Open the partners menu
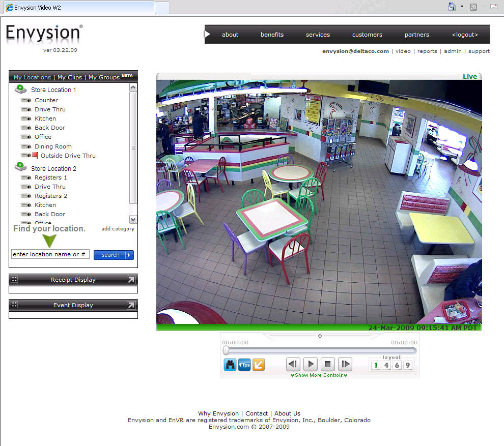The image size is (504, 446). [416, 35]
